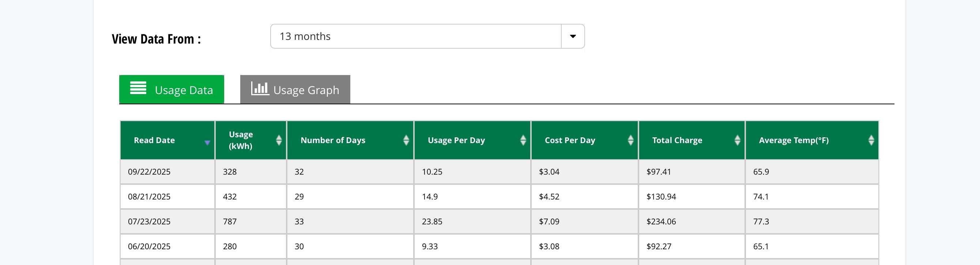
Task: Sort table by Usage (kWh) arrows
Action: 279,140
